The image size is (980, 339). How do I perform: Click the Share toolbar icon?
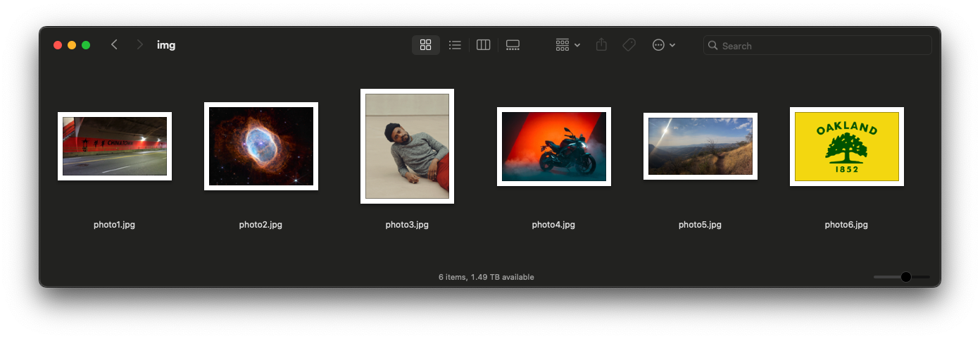coord(601,45)
